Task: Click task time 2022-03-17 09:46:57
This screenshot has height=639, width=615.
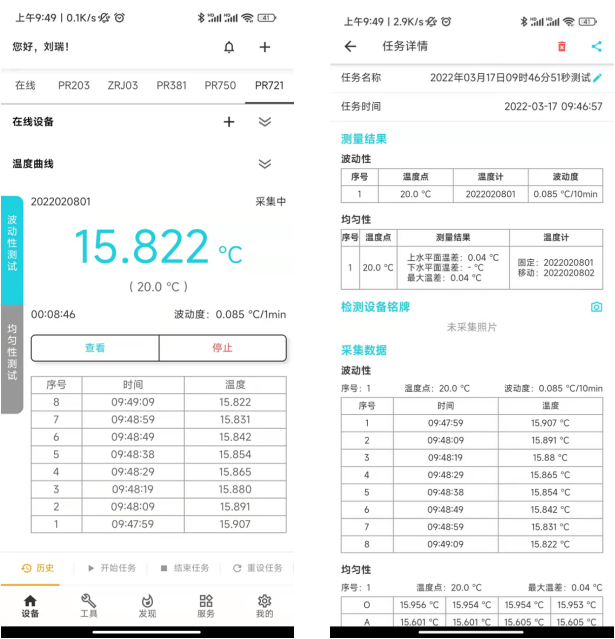Action: coord(553,106)
